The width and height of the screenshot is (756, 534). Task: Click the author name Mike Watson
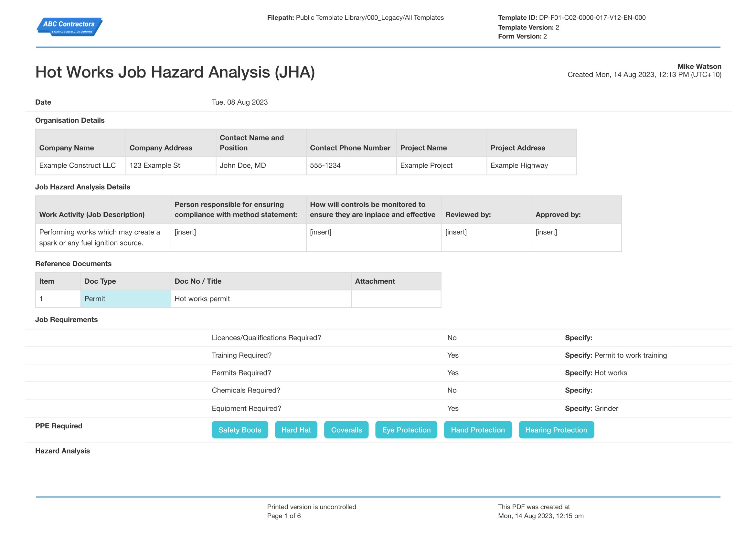click(699, 67)
